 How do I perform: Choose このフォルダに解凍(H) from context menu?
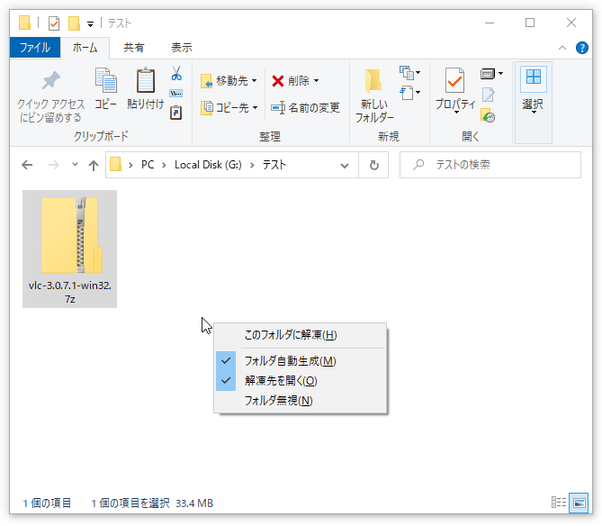pos(300,335)
